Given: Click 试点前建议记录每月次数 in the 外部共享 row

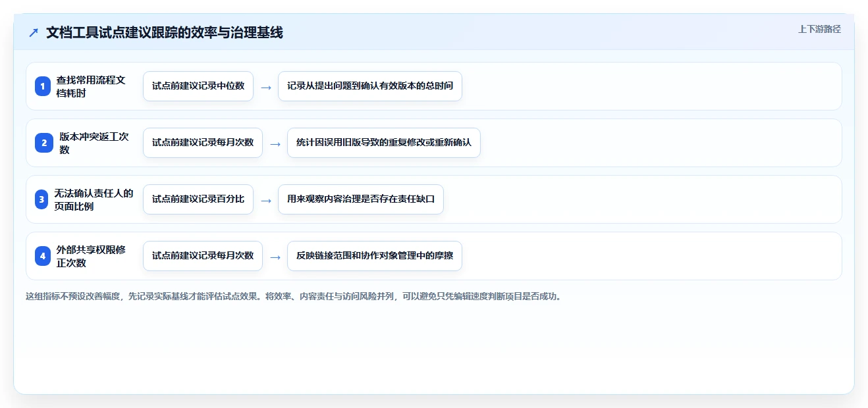Looking at the screenshot, I should coord(203,256).
